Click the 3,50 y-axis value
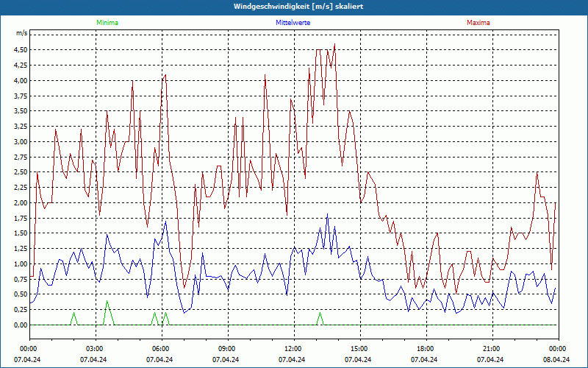The height and width of the screenshot is (368, 588). point(21,111)
